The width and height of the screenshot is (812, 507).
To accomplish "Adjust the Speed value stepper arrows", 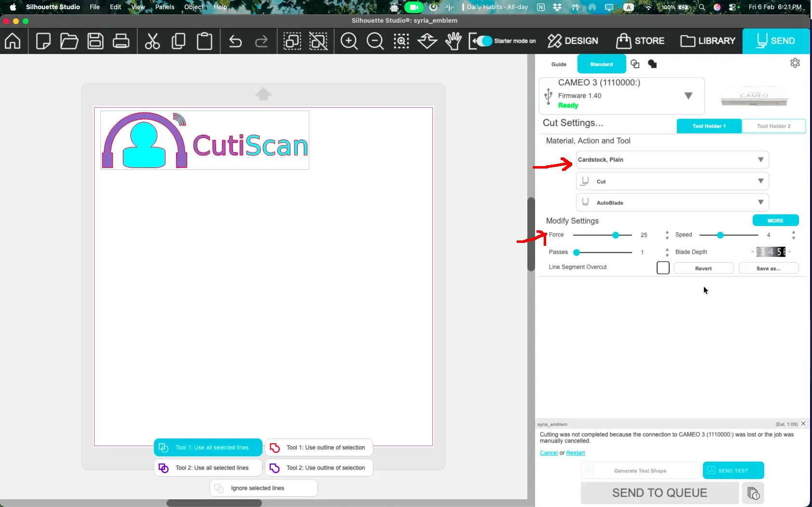I will coord(794,235).
